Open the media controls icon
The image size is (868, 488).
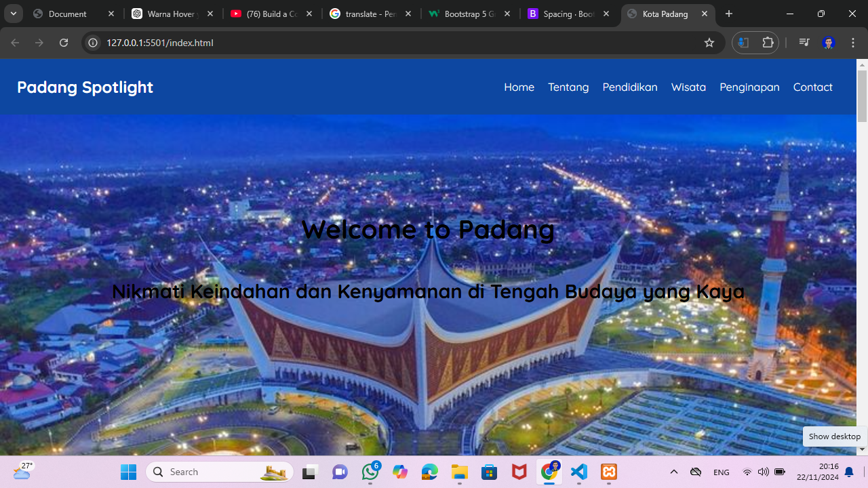(804, 43)
